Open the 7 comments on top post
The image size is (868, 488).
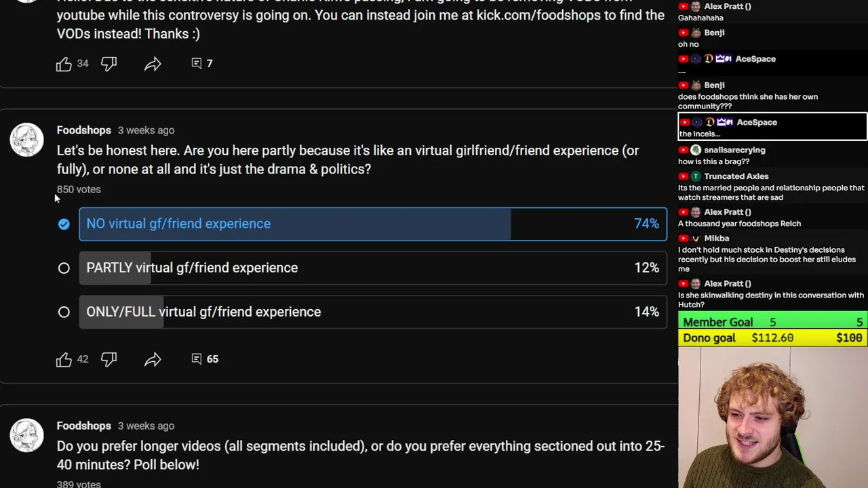pyautogui.click(x=202, y=63)
